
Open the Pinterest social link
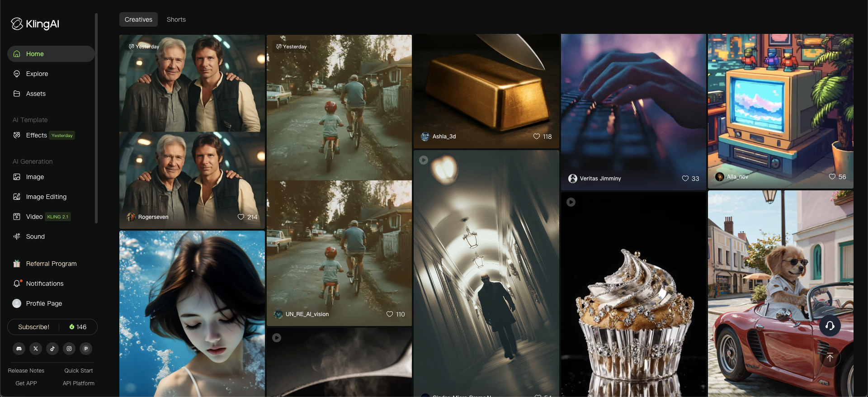(86, 349)
